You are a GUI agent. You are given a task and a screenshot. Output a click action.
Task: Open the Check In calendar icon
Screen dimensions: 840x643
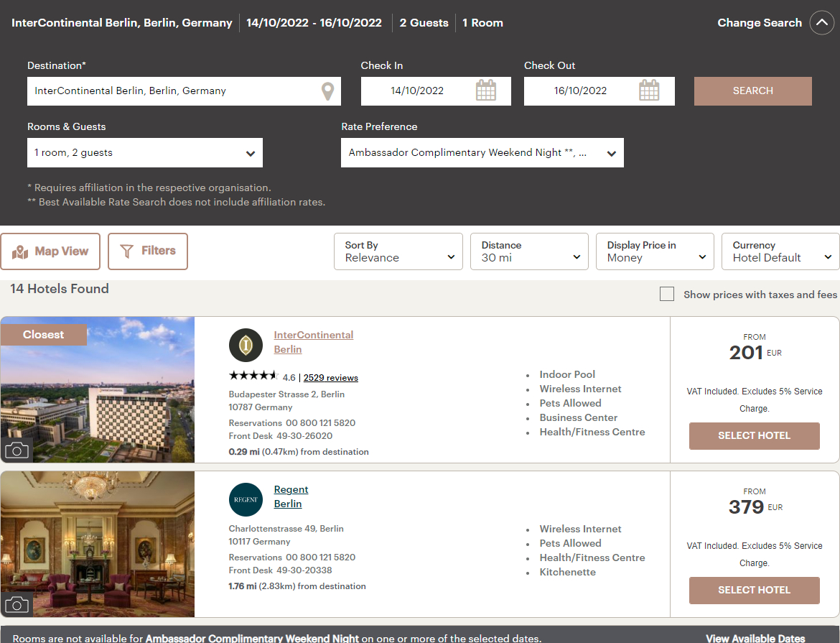coord(486,90)
